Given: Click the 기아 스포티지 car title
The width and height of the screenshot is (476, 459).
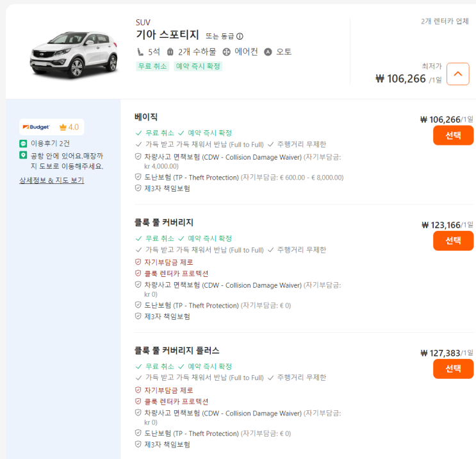Looking at the screenshot, I should [x=167, y=35].
